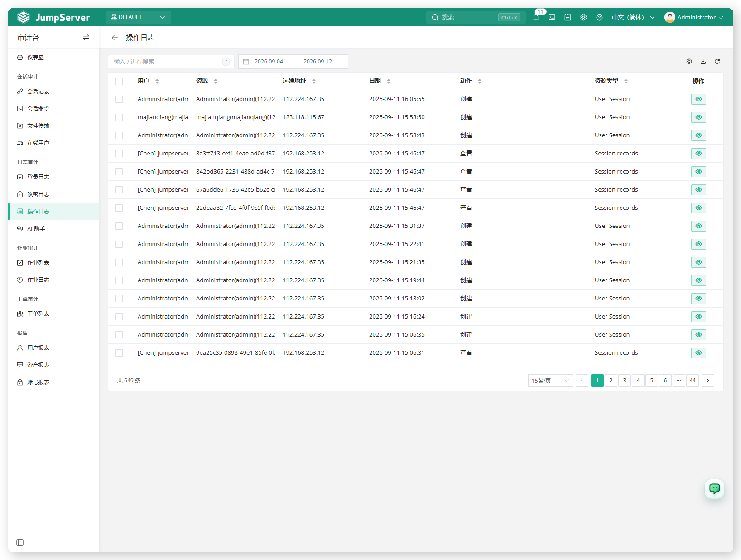
Task: Open the 15条/页 page size dropdown
Action: click(x=550, y=381)
